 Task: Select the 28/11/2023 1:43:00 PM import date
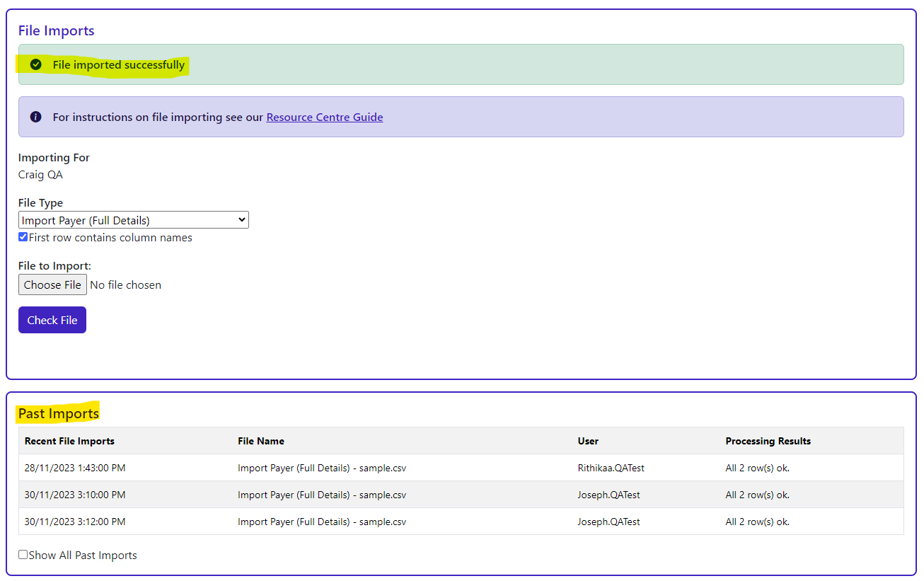tap(75, 468)
